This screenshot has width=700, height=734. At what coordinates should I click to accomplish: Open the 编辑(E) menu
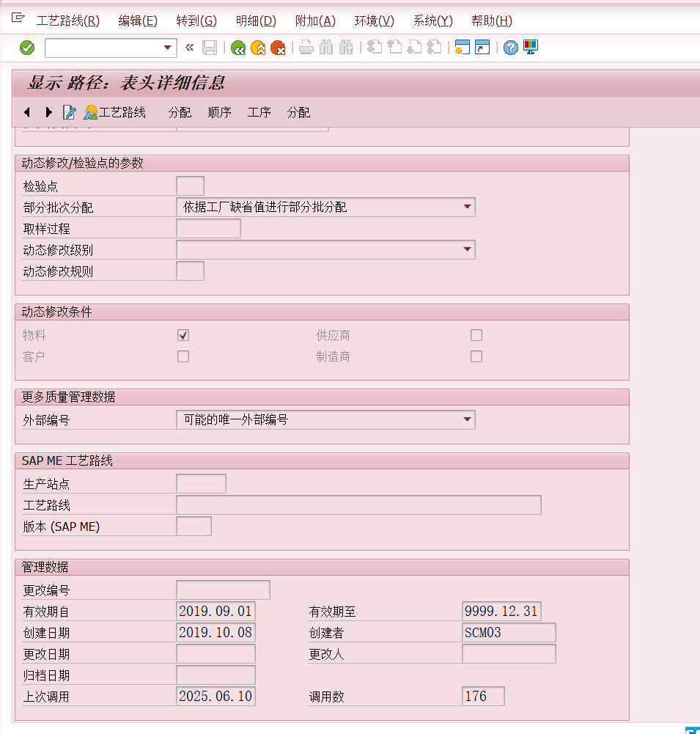[x=138, y=21]
